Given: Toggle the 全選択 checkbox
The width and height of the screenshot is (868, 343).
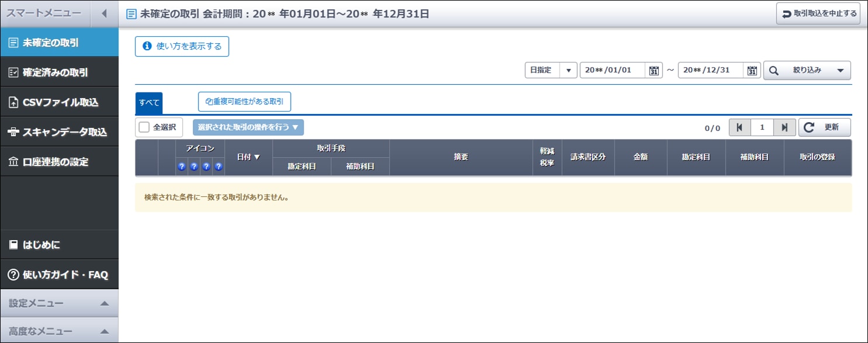Looking at the screenshot, I should tap(144, 127).
